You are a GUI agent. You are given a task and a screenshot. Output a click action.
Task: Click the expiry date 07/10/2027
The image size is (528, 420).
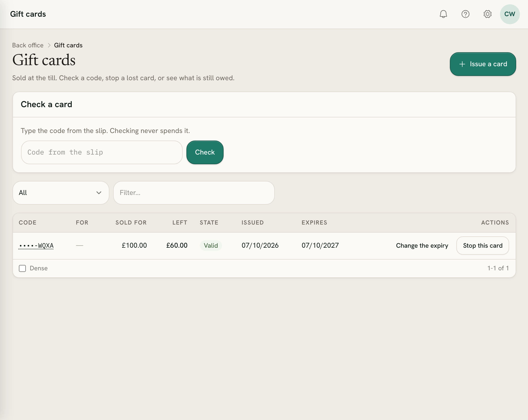[x=320, y=246]
